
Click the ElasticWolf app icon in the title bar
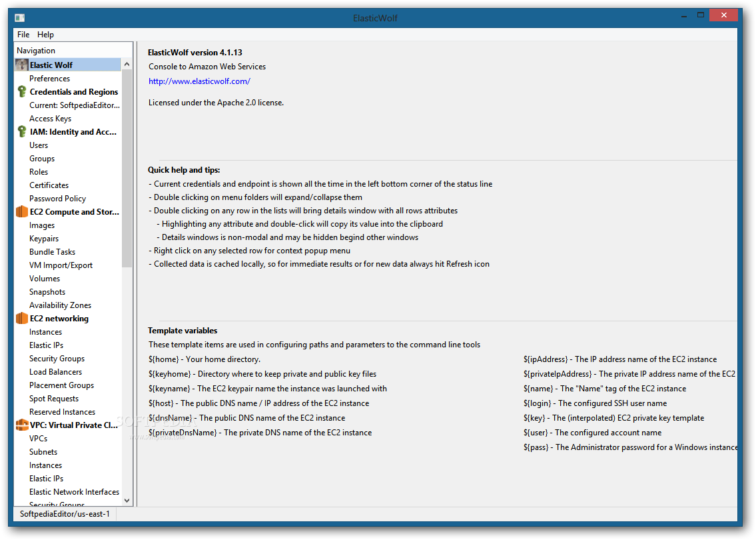(x=20, y=18)
